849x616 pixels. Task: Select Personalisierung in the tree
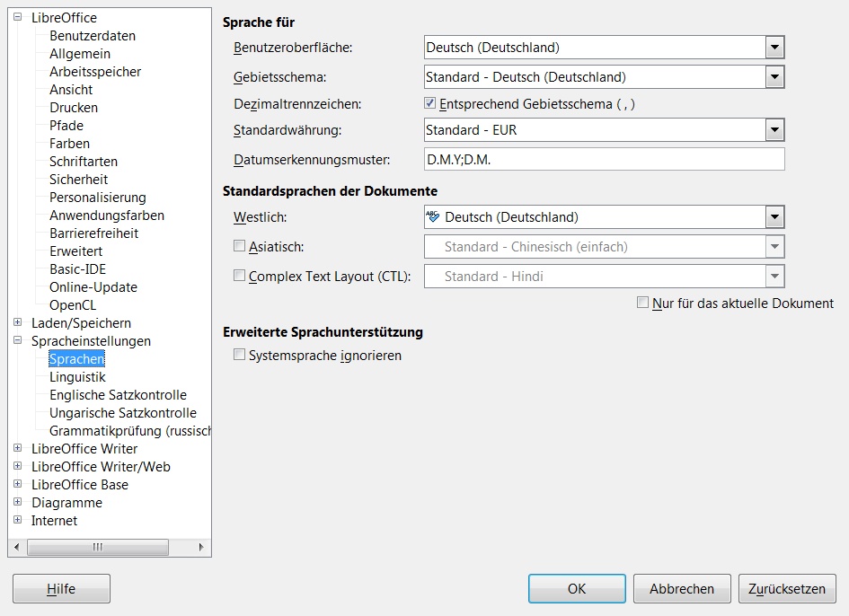[97, 197]
